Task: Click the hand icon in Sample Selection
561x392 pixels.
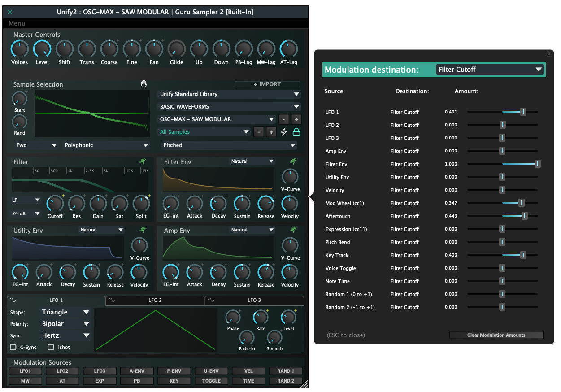Action: [x=144, y=84]
